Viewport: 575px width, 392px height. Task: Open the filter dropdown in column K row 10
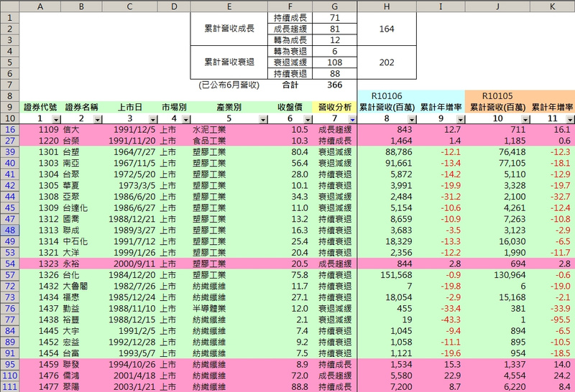570,119
